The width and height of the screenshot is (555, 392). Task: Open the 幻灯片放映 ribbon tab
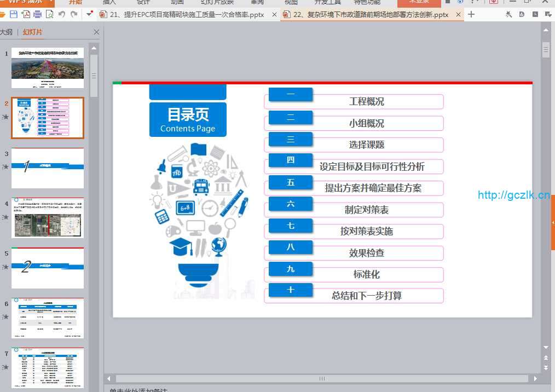(x=217, y=2)
